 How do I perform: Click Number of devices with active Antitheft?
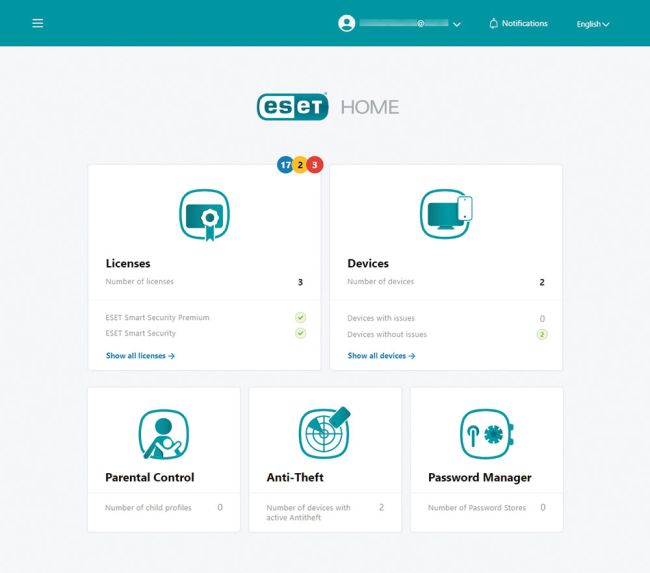(x=308, y=513)
